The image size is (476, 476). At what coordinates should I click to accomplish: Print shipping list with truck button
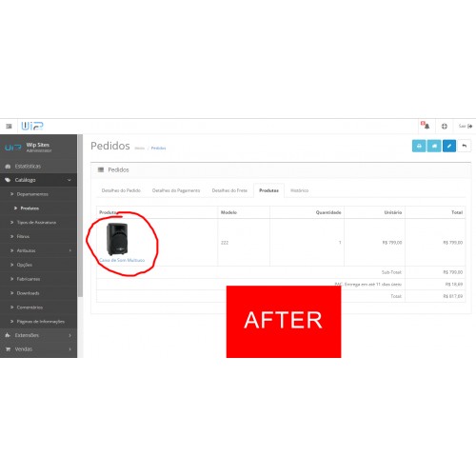434,146
